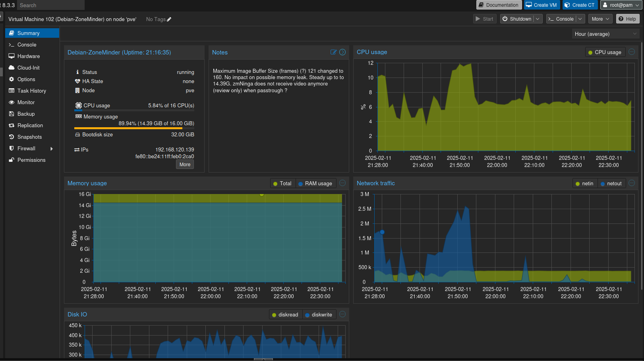The width and height of the screenshot is (644, 361).
Task: Open the Replication section
Action: click(x=32, y=125)
